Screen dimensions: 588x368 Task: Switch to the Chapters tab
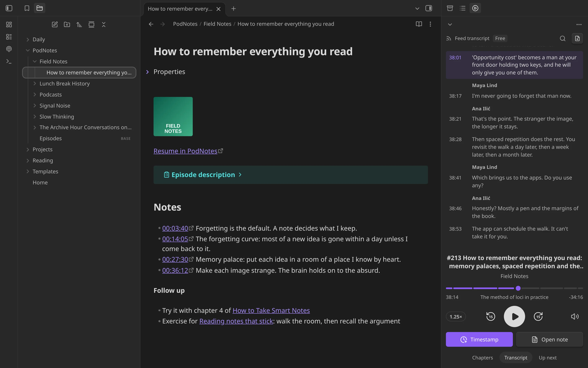click(482, 358)
